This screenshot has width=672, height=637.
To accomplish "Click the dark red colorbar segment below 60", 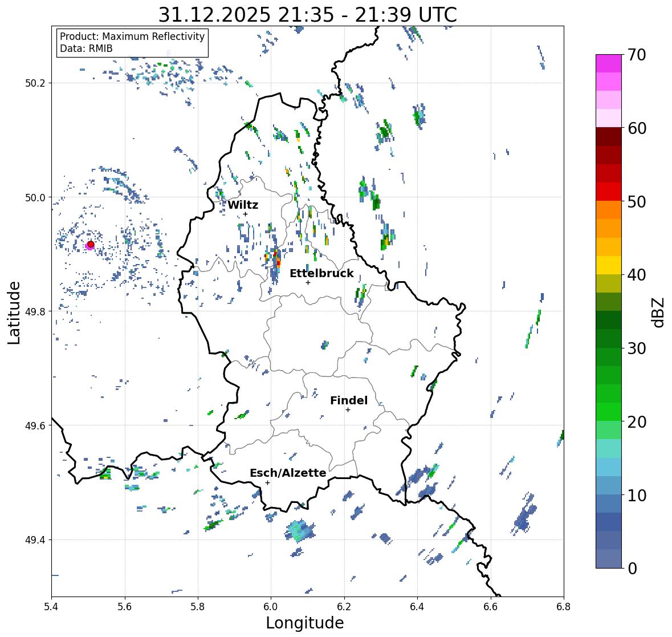I will tap(609, 136).
